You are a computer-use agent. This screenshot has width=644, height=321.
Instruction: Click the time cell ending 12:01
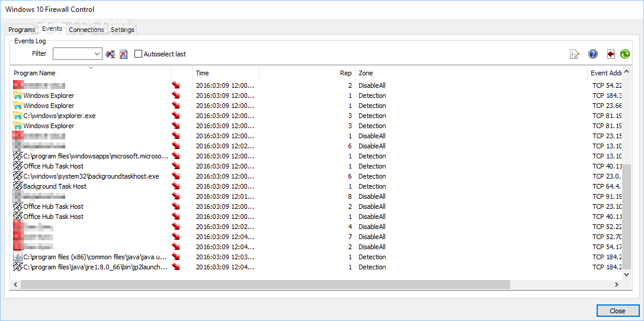[x=225, y=196]
